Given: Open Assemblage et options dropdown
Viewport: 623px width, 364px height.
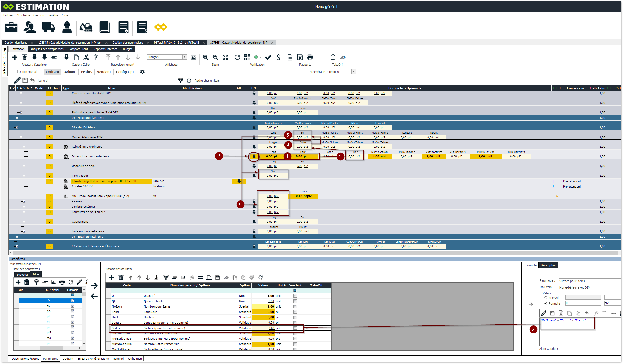Looking at the screenshot, I should 354,72.
